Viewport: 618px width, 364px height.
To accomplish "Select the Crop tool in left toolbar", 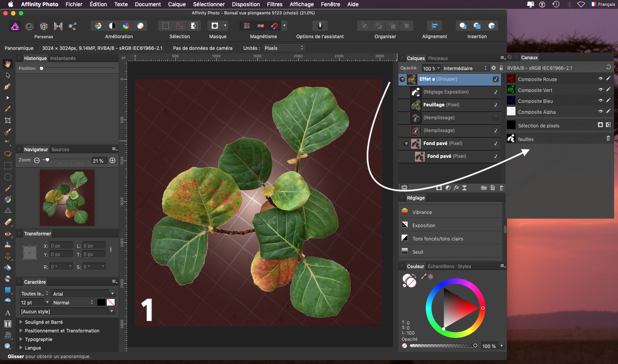I will 7,120.
